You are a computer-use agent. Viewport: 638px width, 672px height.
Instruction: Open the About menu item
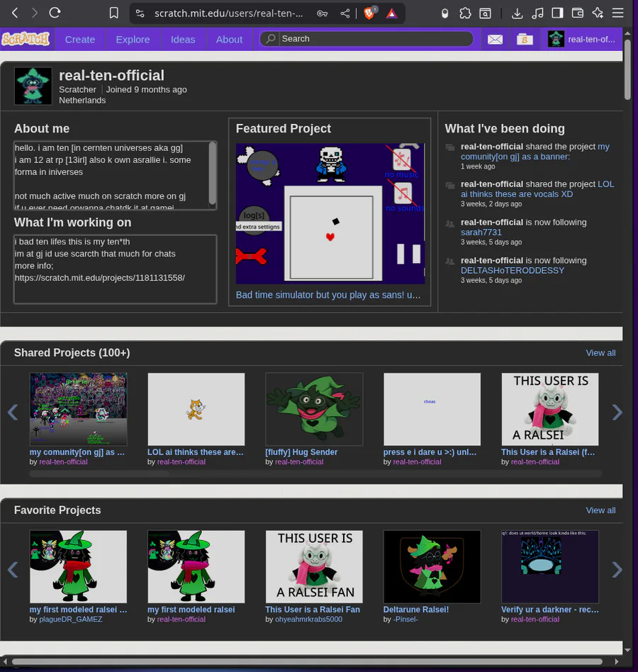(x=229, y=40)
